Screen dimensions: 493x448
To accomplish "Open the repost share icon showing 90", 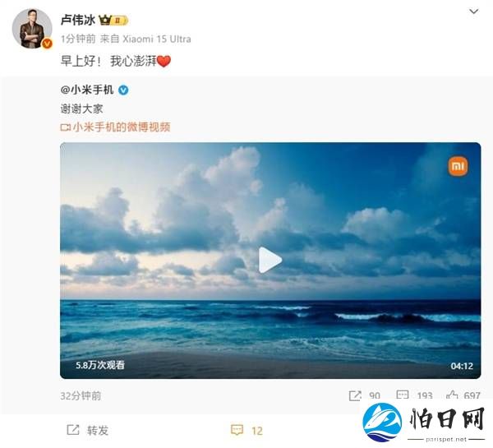I will (x=355, y=395).
